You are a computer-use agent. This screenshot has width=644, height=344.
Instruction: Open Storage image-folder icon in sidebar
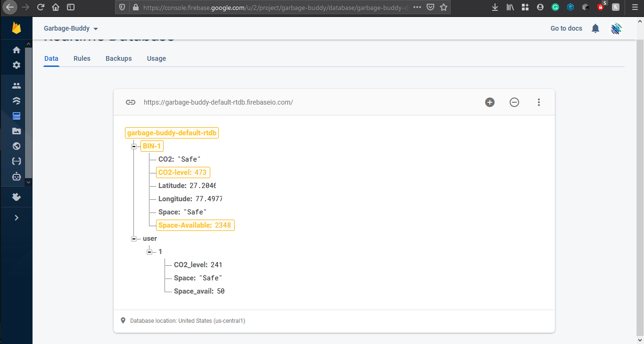17,131
